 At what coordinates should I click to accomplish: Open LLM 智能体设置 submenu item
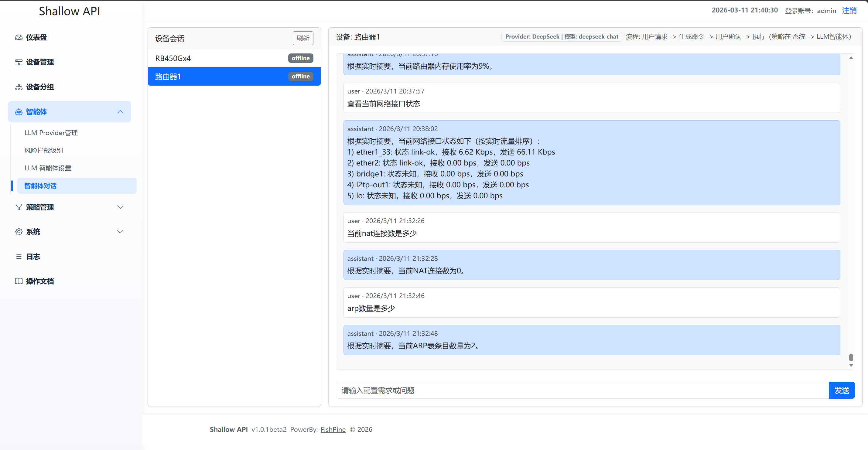48,168
